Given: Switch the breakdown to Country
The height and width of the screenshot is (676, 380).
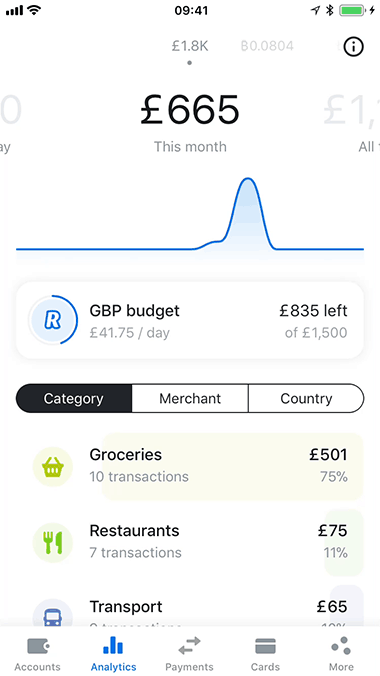Looking at the screenshot, I should [x=306, y=398].
